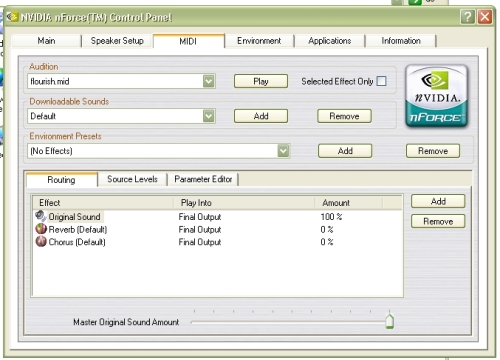
Task: Close the nForce Control Panel window
Action: tap(484, 16)
